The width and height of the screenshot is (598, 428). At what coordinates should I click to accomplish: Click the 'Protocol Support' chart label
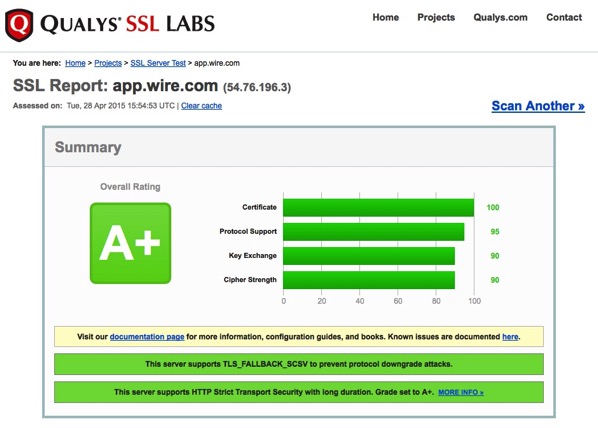click(248, 231)
